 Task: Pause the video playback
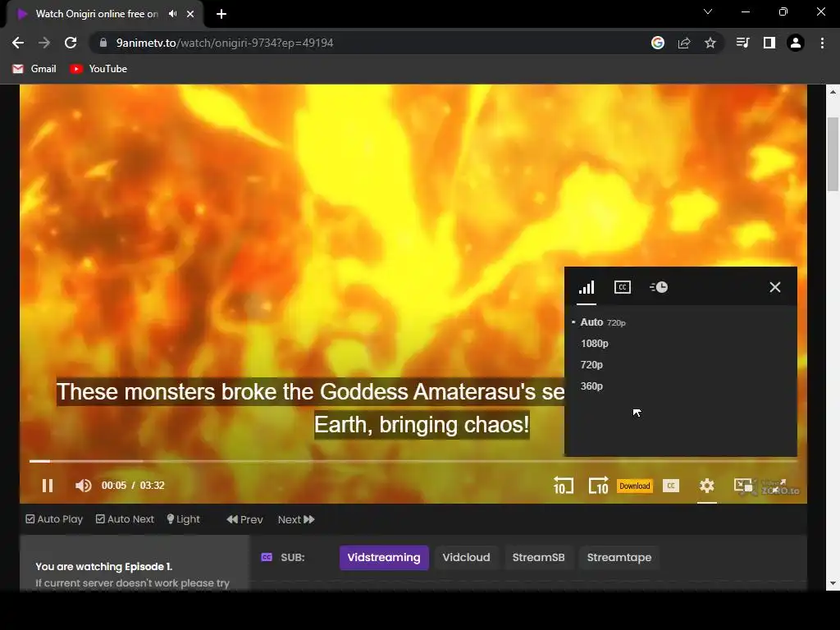point(48,486)
